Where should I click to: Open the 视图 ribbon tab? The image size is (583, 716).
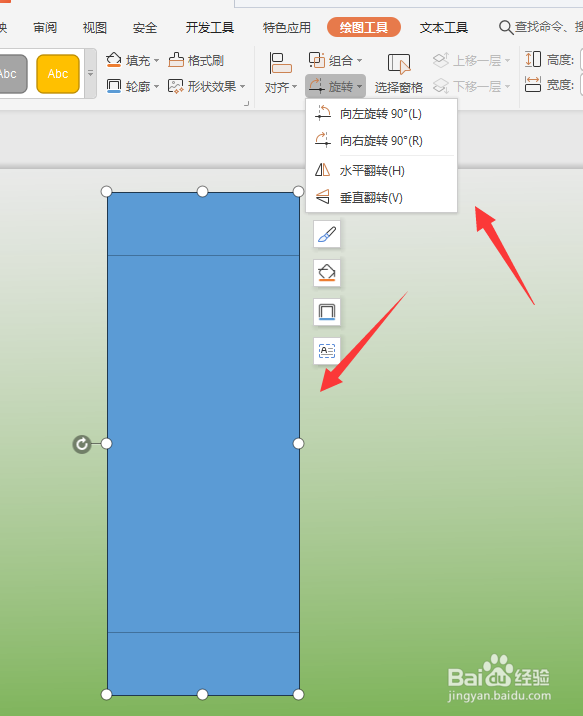coord(95,28)
